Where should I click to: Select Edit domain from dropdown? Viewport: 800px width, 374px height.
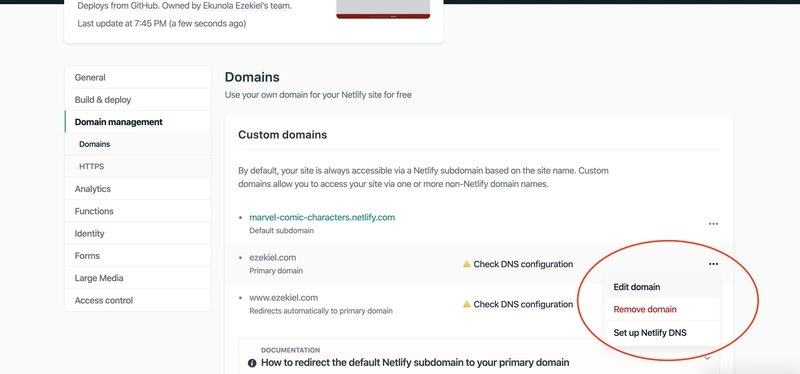tap(662, 287)
